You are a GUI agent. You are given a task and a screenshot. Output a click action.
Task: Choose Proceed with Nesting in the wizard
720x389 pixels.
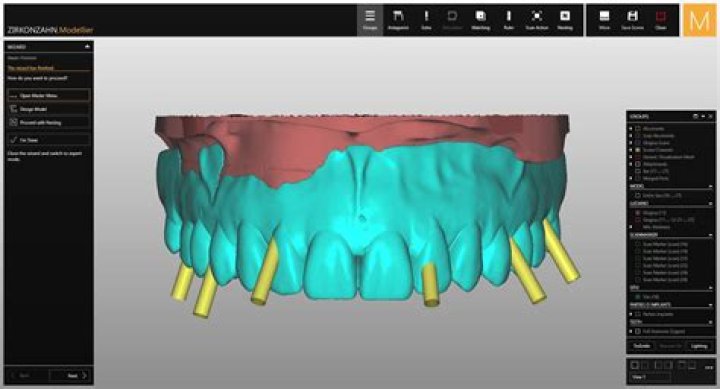pos(49,123)
